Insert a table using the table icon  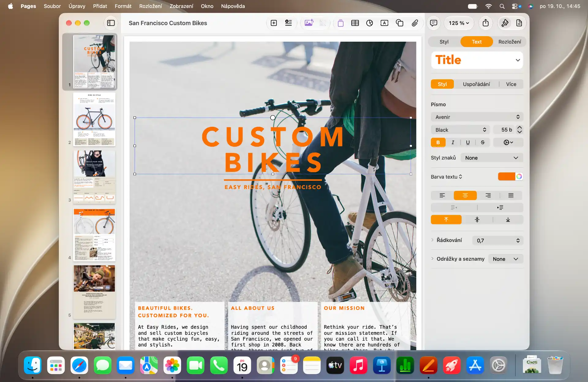[x=355, y=23]
